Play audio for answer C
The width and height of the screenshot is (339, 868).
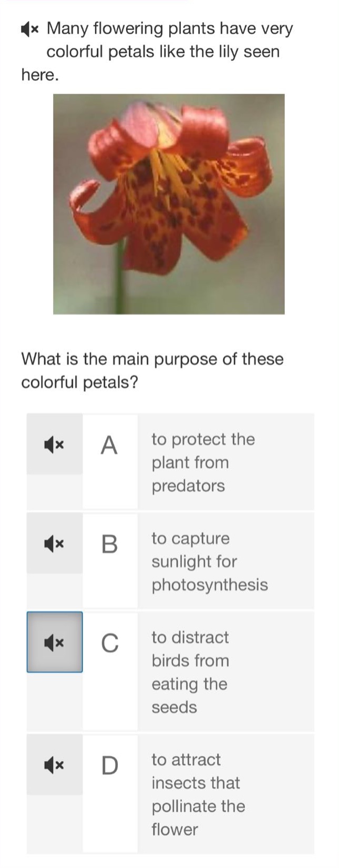tap(55, 642)
